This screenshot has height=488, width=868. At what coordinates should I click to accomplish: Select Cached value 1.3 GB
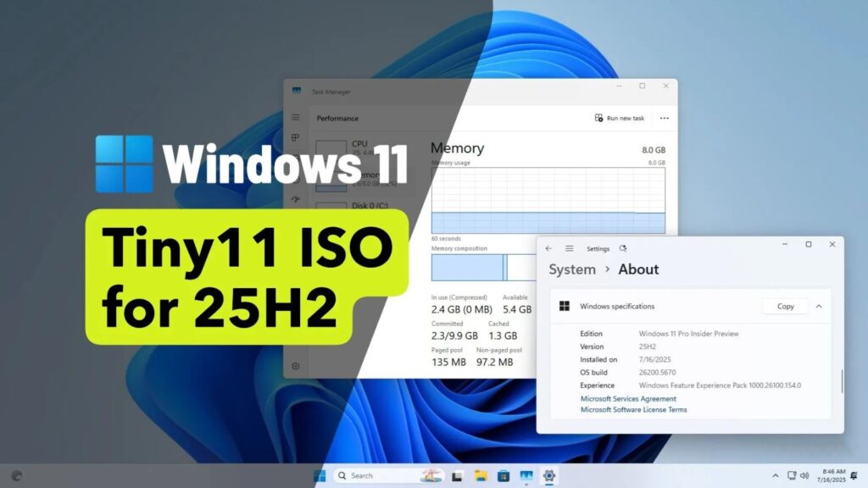tap(503, 335)
